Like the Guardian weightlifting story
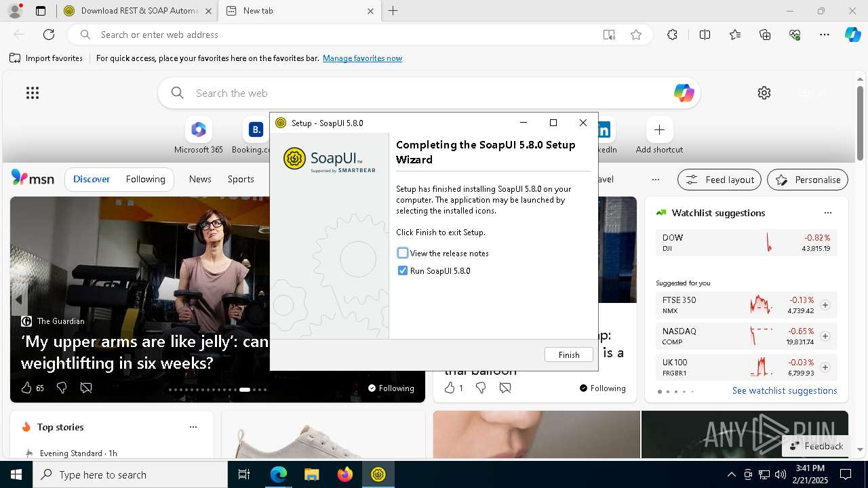Viewport: 868px width, 488px height. [26, 388]
